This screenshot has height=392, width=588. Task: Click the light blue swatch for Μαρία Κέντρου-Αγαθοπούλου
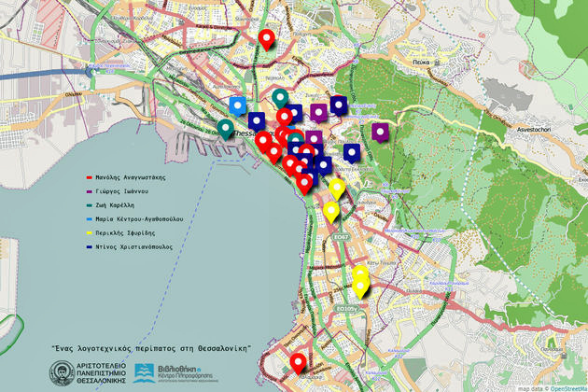pos(90,219)
